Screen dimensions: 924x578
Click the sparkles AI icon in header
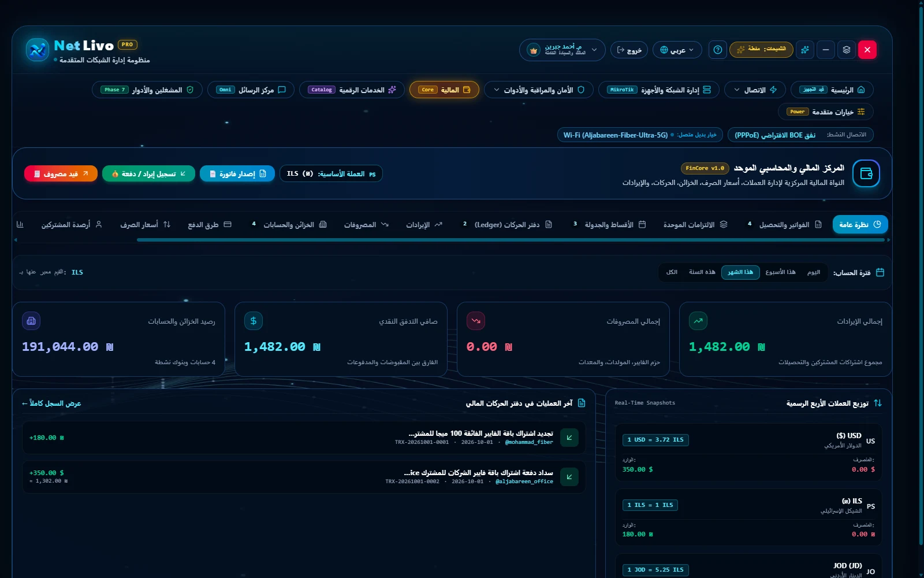click(805, 50)
